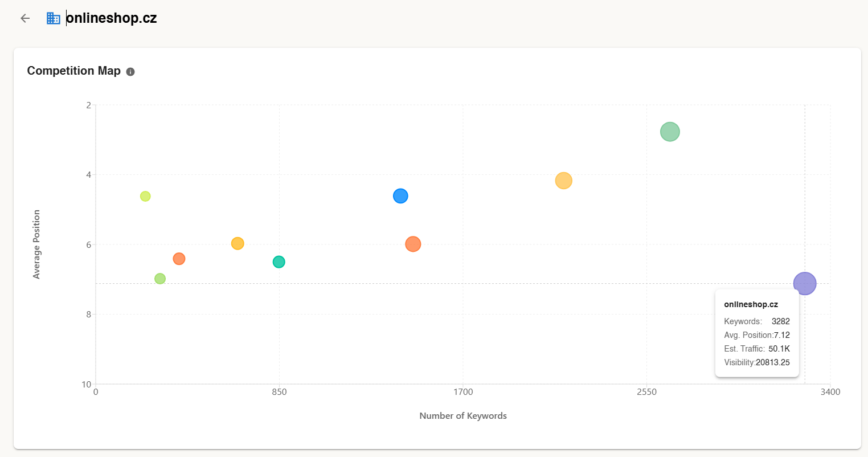Image resolution: width=868 pixels, height=457 pixels.
Task: Click the teal bubble above the 850 mark
Action: (279, 262)
